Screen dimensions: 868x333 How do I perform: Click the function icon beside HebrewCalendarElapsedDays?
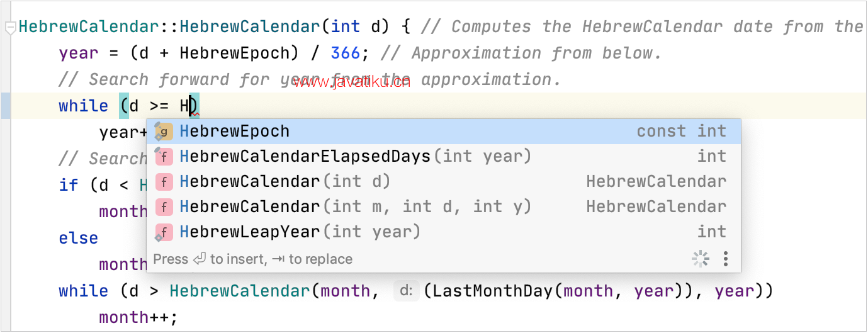coord(163,157)
